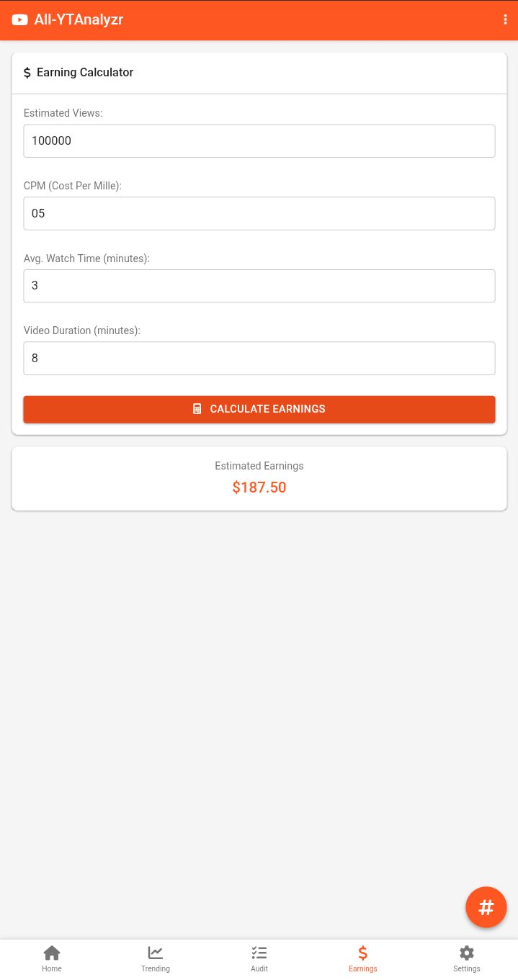Switch to the Trending tab label
Screen dimensions: 518x980
point(156,969)
